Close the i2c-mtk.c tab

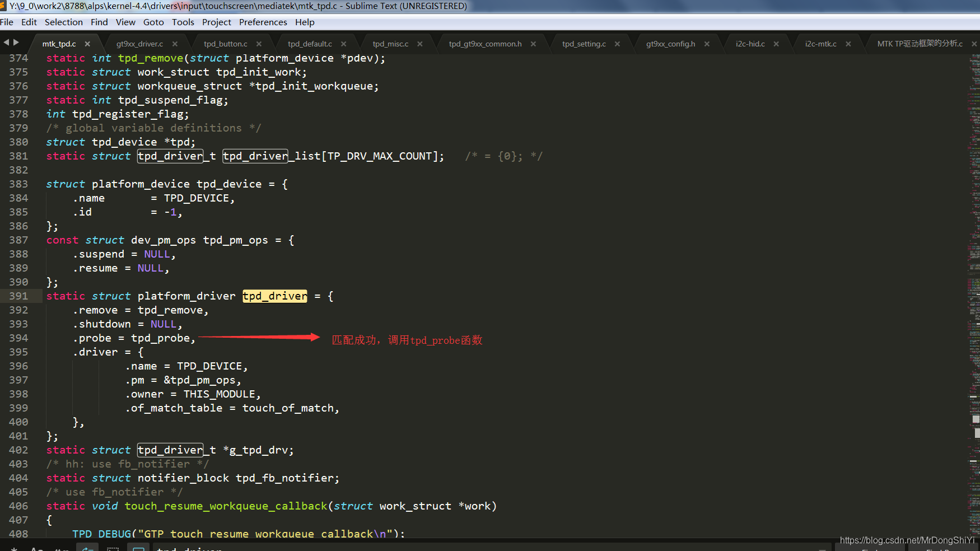click(848, 44)
